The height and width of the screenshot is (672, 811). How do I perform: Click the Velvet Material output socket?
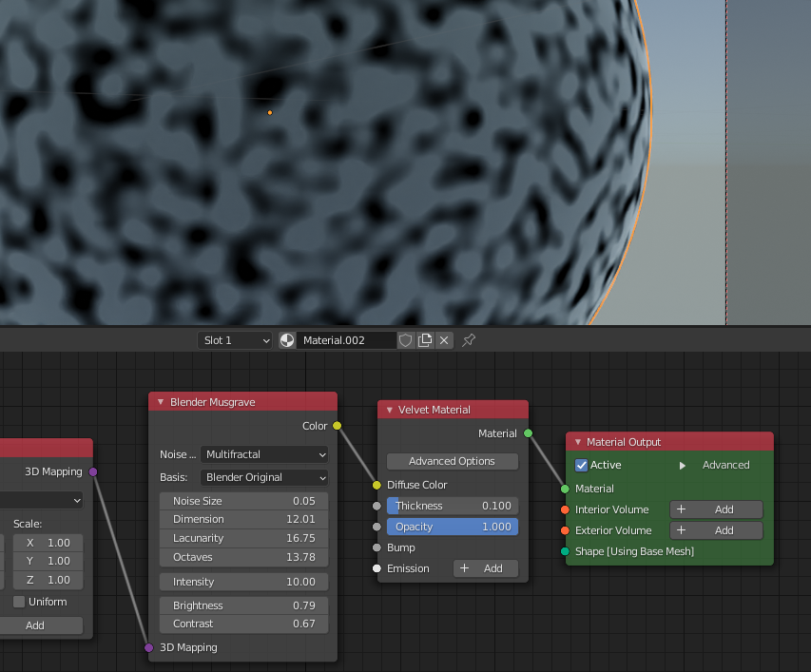pyautogui.click(x=529, y=433)
